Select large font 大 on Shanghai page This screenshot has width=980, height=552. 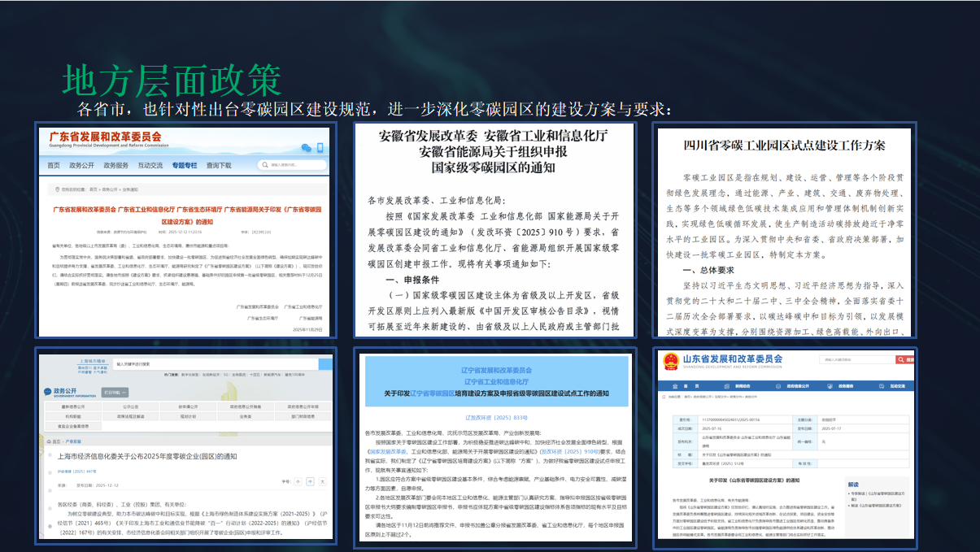[x=322, y=481]
